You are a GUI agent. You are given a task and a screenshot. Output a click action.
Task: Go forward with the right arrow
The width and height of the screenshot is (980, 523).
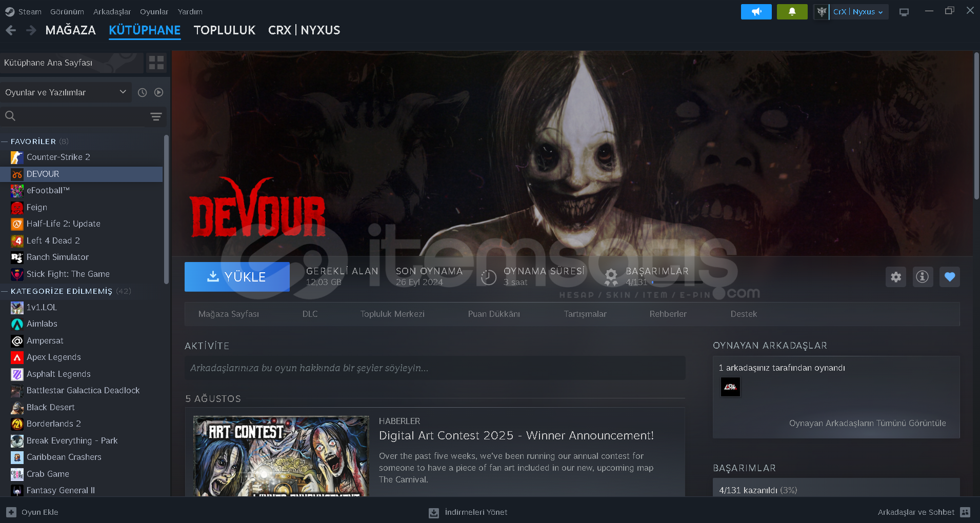point(31,30)
